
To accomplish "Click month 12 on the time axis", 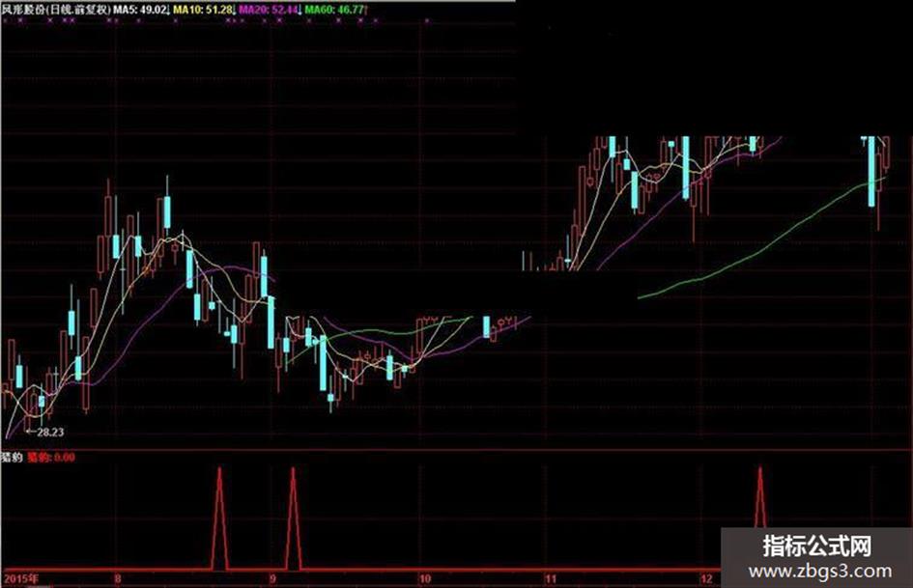I will coord(706,578).
